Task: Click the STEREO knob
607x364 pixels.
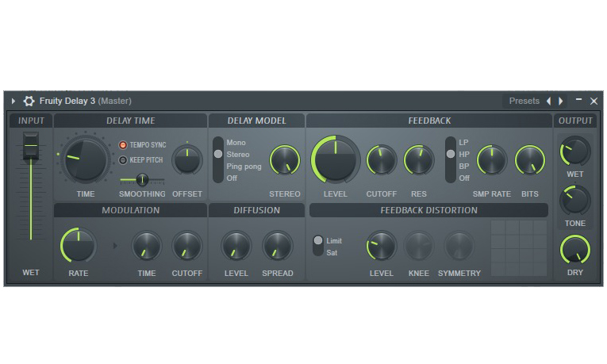Action: click(x=285, y=160)
